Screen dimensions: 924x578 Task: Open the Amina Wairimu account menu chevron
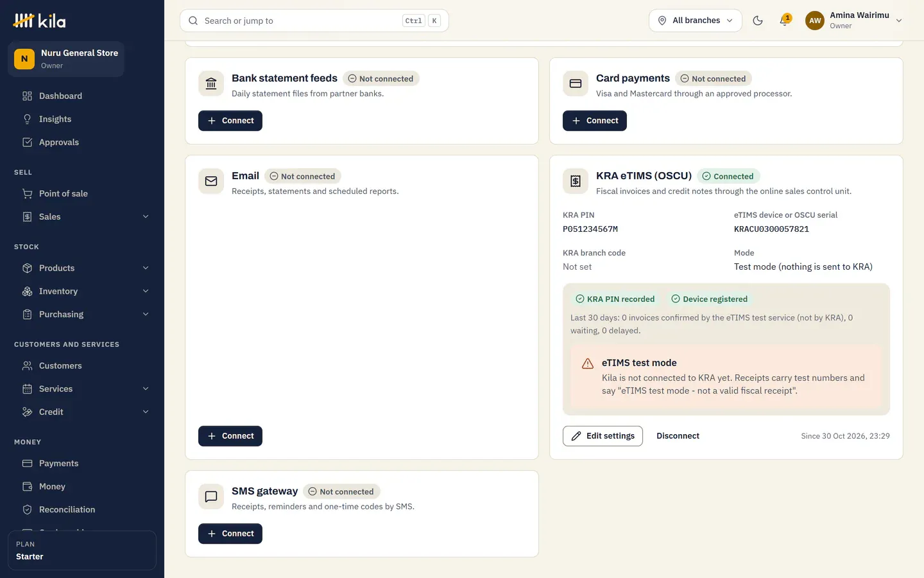tap(899, 21)
